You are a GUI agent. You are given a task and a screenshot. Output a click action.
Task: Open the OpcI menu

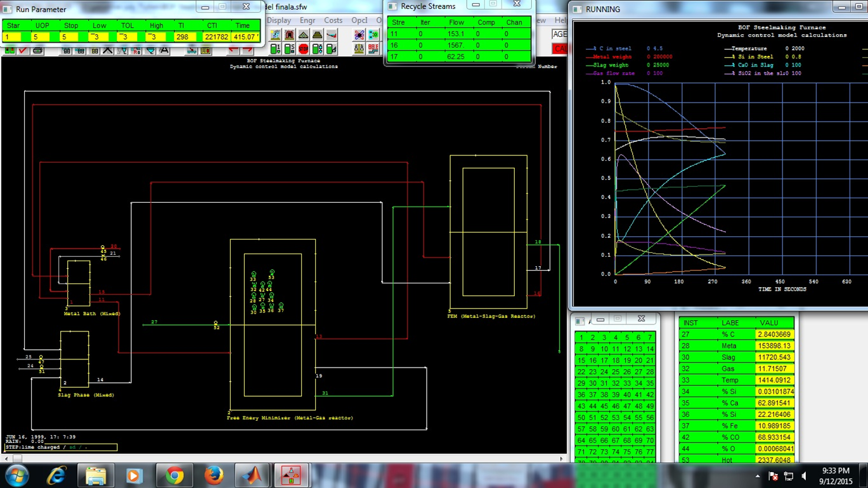pos(360,20)
